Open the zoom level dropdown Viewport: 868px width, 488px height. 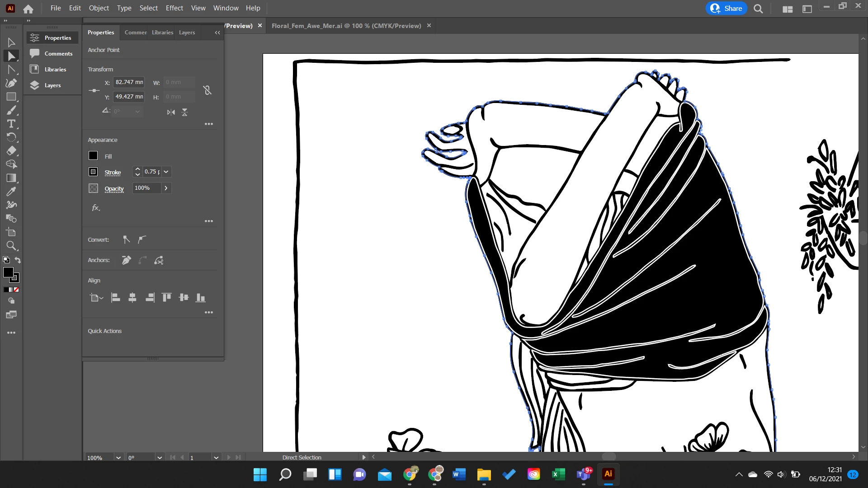click(x=118, y=458)
